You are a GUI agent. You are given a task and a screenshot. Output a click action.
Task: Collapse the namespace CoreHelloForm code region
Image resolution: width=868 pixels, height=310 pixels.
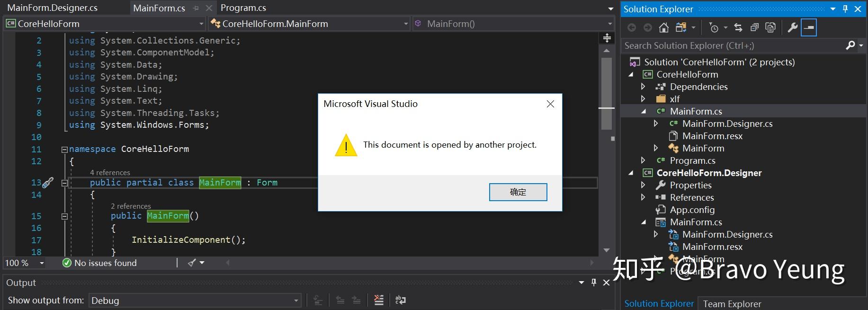(64, 150)
